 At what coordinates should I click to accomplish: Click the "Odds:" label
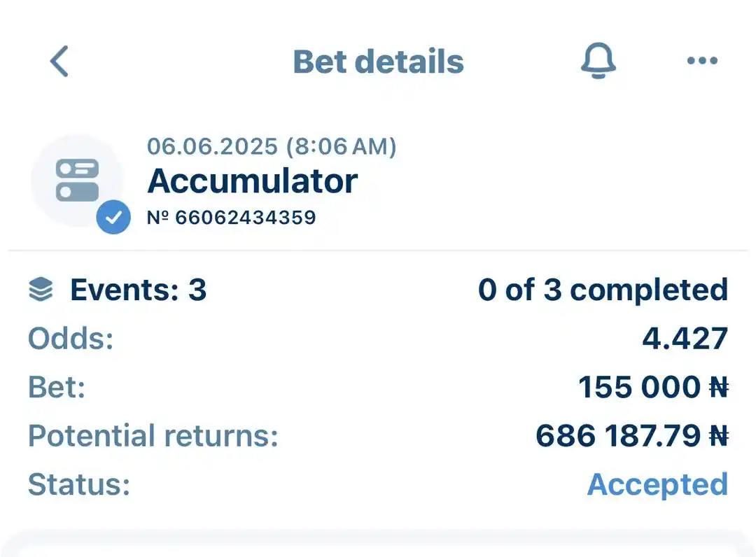[x=71, y=339]
